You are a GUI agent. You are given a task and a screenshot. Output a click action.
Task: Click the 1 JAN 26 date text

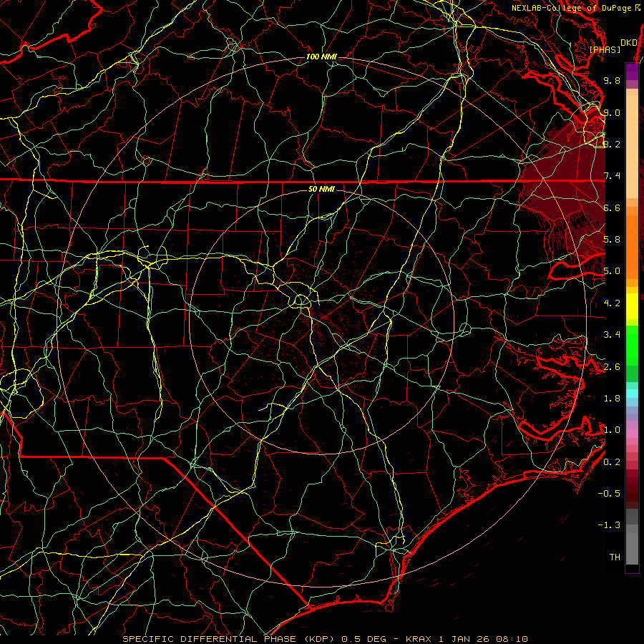(464, 639)
